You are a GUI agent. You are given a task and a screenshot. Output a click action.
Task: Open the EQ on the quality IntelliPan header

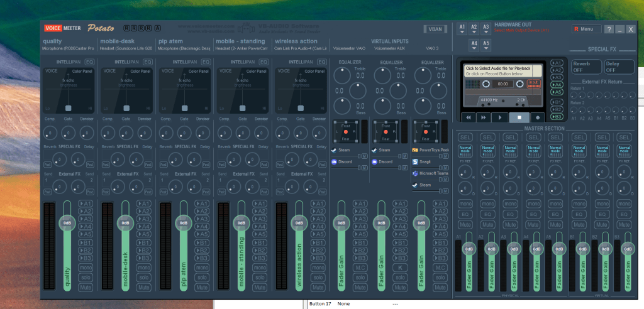click(x=89, y=62)
